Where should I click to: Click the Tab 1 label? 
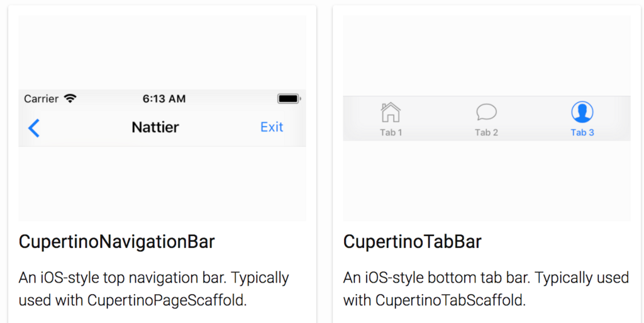[391, 132]
